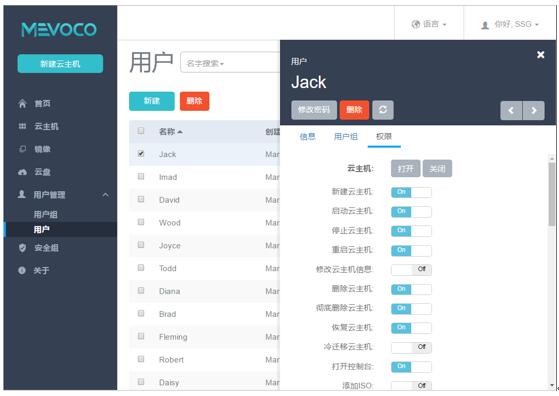This screenshot has width=559, height=396.
Task: Check the Robert row checkbox
Action: [x=141, y=359]
